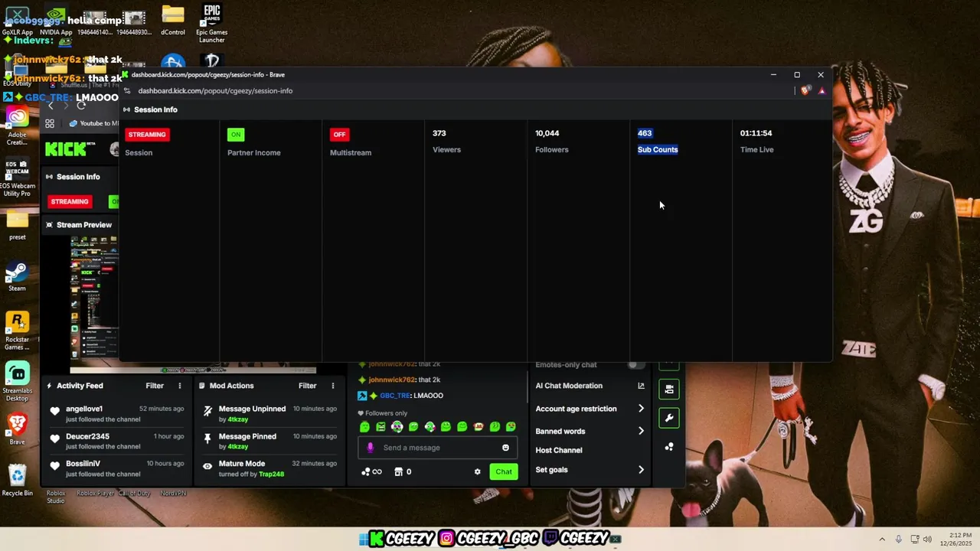Open Streamlabs Desktop shortcut
The width and height of the screenshot is (980, 551).
coord(17,382)
